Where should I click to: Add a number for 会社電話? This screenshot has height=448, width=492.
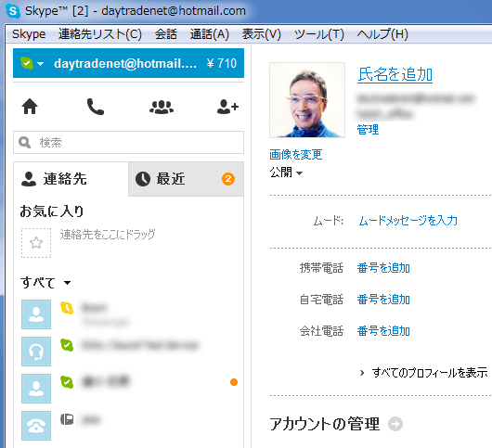tap(383, 331)
